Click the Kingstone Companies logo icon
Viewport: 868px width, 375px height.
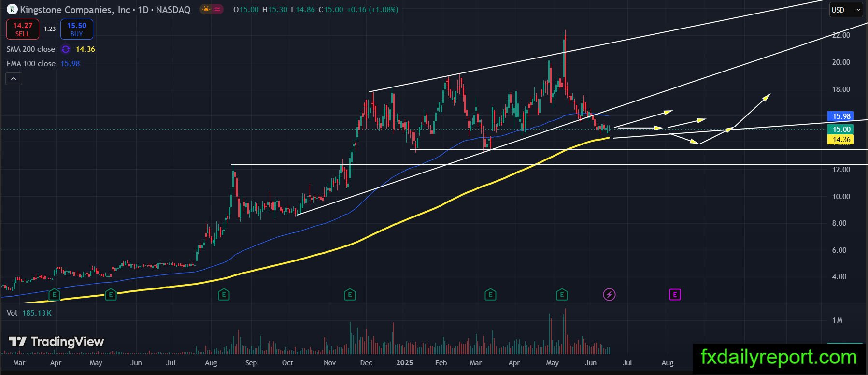pyautogui.click(x=13, y=9)
